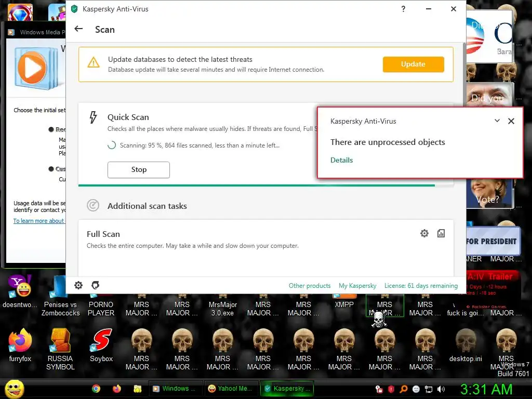Open Kaspersky settings gear in footer

coord(78,285)
